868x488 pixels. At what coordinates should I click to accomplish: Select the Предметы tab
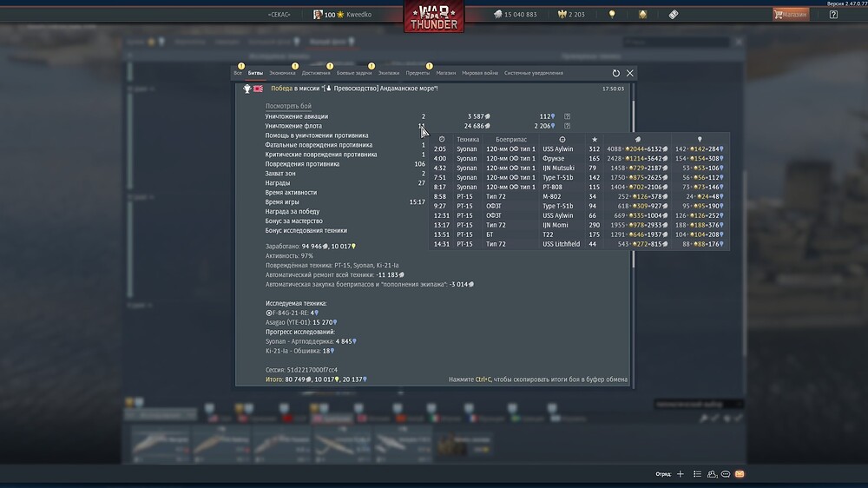418,73
